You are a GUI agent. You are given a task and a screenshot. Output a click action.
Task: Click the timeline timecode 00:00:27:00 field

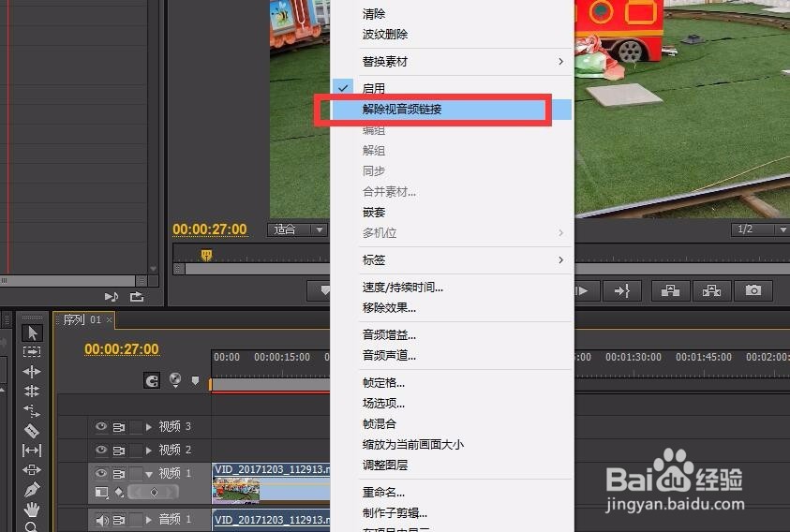point(122,349)
